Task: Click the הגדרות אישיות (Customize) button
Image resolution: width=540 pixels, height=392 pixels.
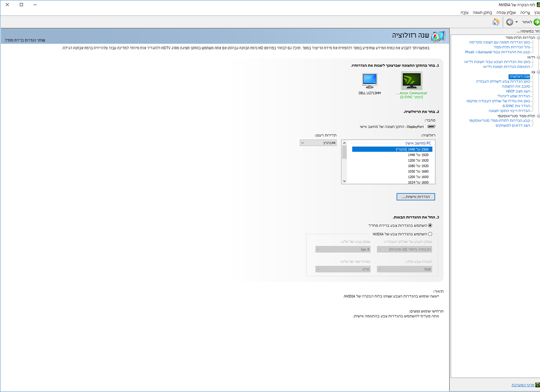Action: (416, 197)
